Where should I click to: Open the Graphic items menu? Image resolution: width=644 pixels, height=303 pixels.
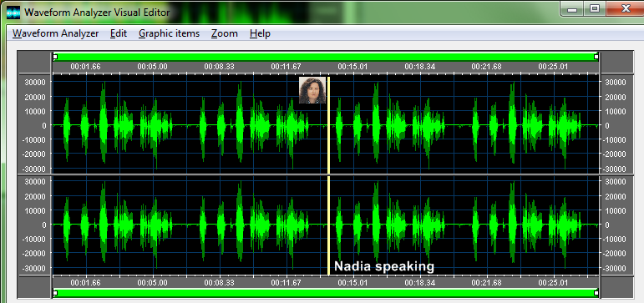pos(169,33)
